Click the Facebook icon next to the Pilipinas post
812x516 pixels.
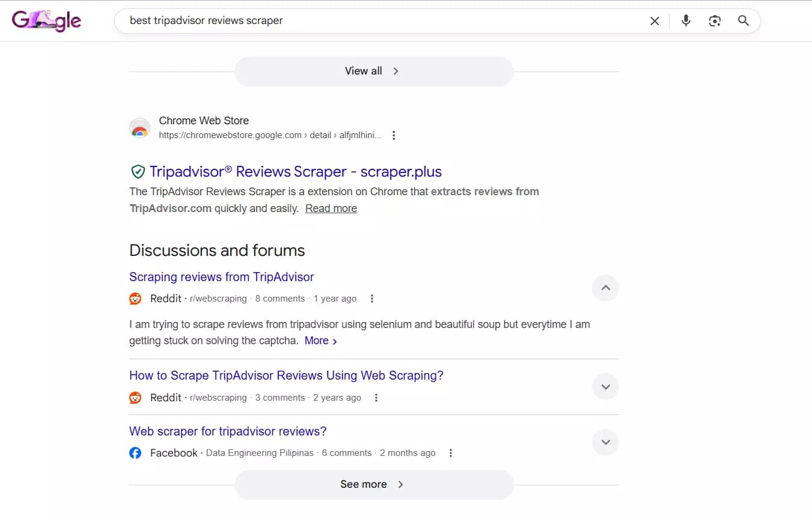(135, 453)
